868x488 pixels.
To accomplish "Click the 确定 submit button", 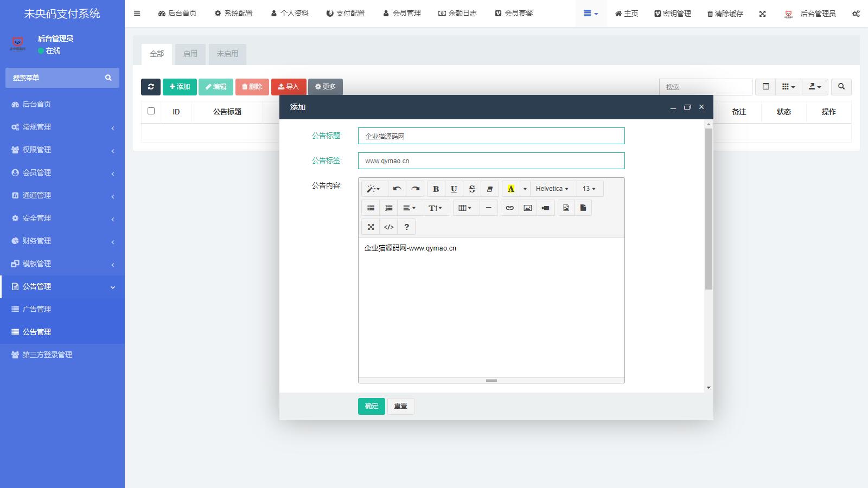I will (x=372, y=406).
